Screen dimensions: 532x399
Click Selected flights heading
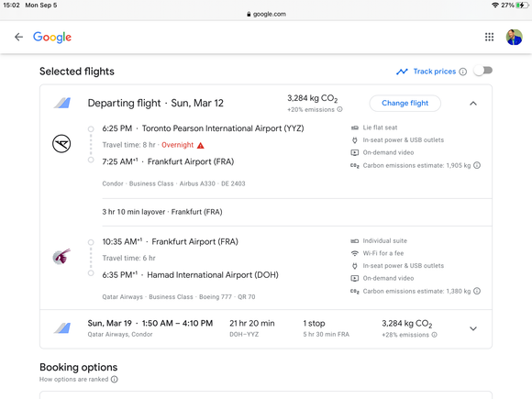click(77, 72)
